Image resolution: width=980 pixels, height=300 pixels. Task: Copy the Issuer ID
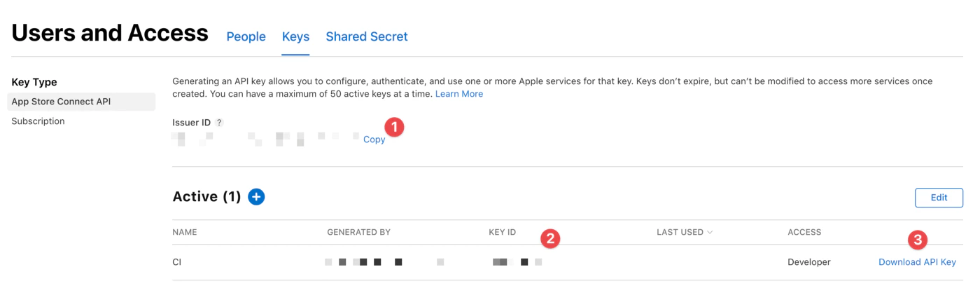(x=374, y=139)
